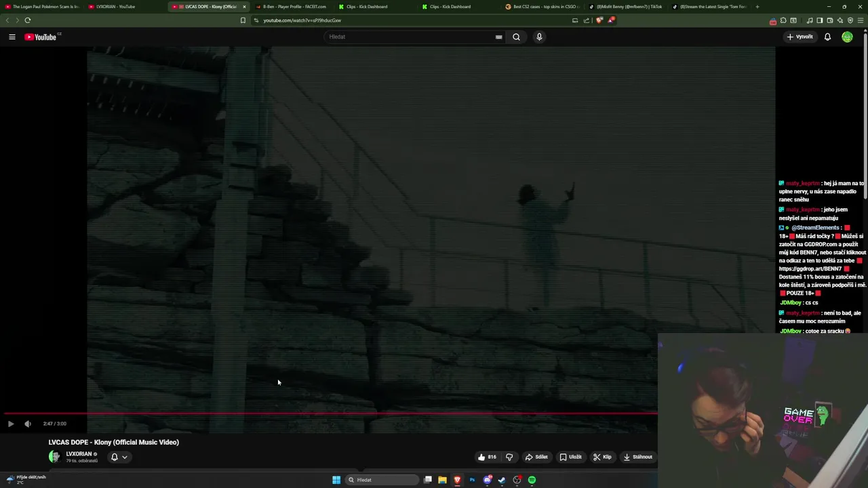Focus the YouTube Hledat search field
868x488 pixels.
(x=410, y=37)
